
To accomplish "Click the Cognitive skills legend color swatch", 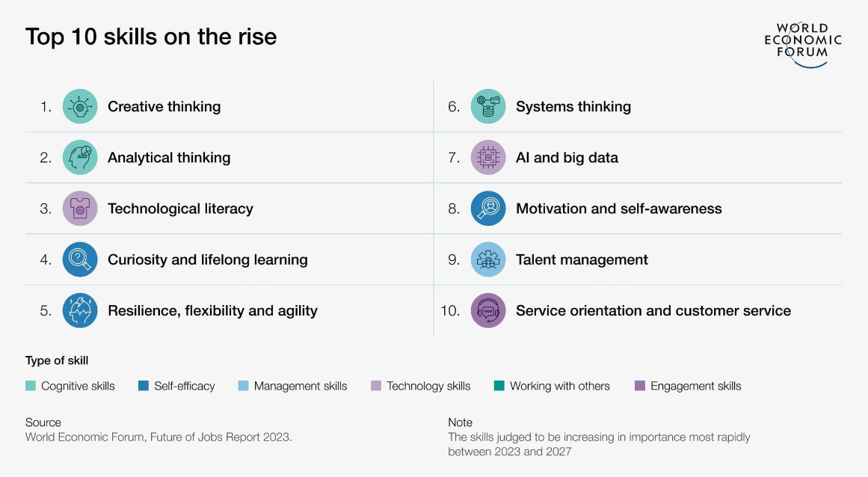I will (x=31, y=386).
